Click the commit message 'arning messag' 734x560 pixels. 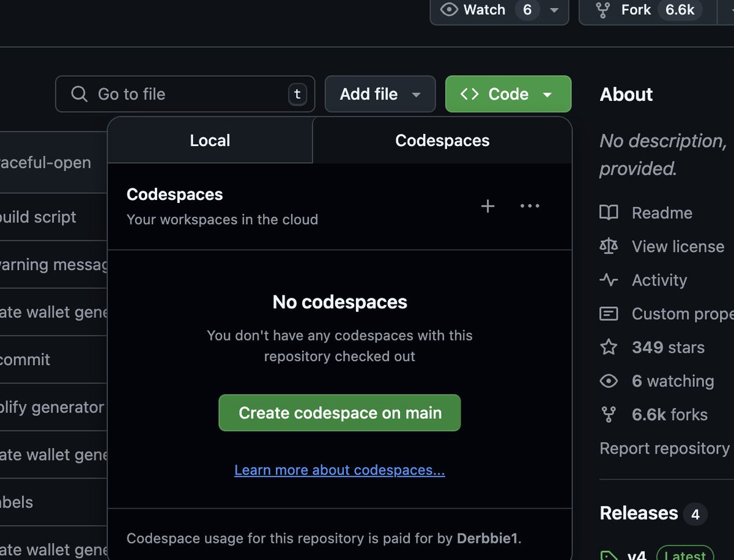[53, 265]
